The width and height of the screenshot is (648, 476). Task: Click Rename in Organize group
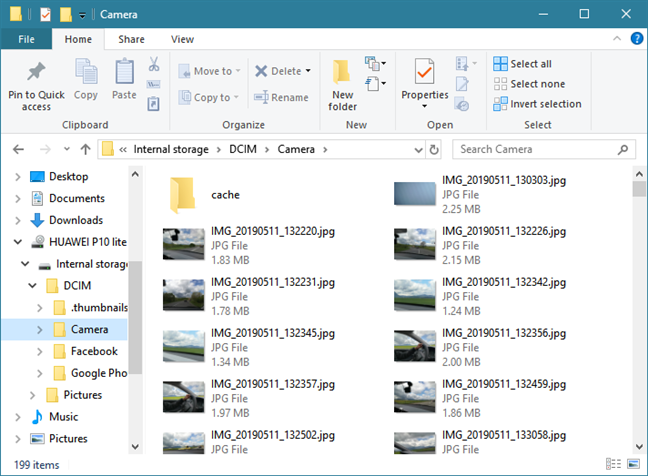(281, 98)
